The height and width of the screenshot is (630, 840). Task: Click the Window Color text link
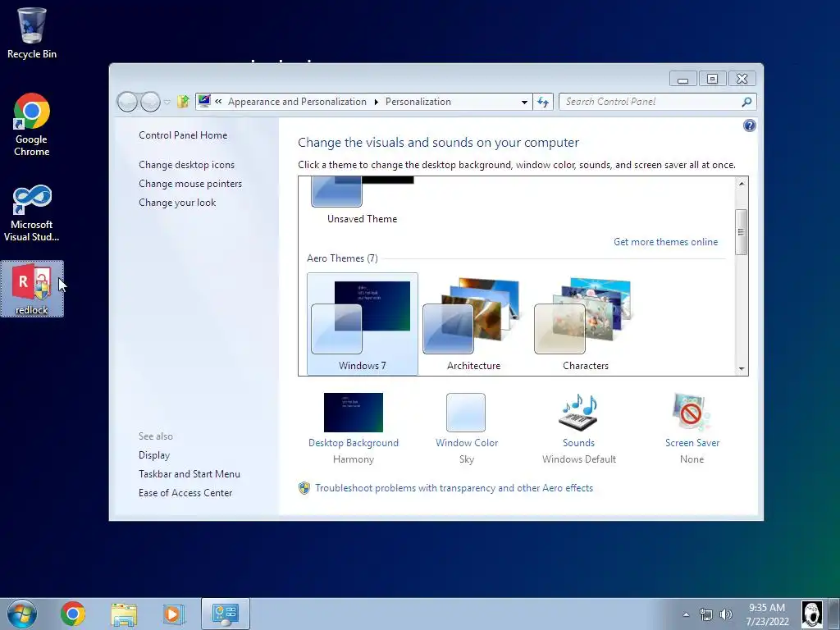coord(467,442)
